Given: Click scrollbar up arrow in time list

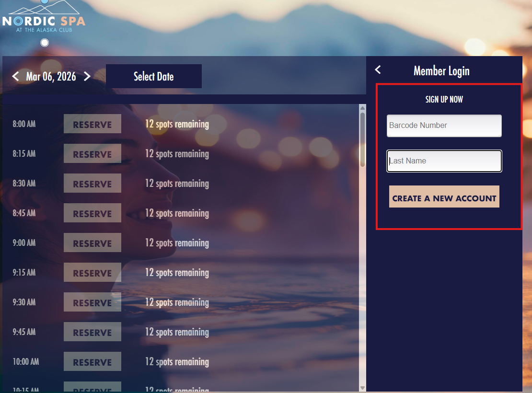Looking at the screenshot, I should 362,108.
